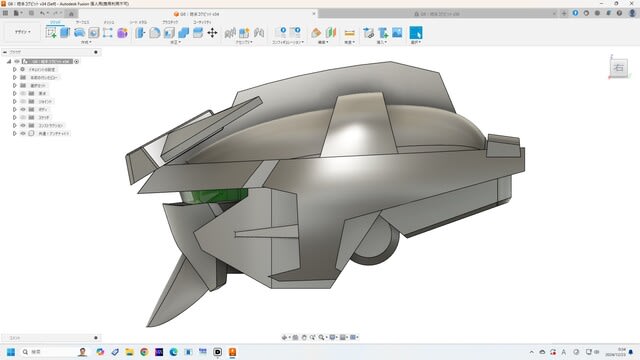Screen dimensions: 640x360
Task: Click the Right face of the ViewCube
Action: tap(619, 68)
